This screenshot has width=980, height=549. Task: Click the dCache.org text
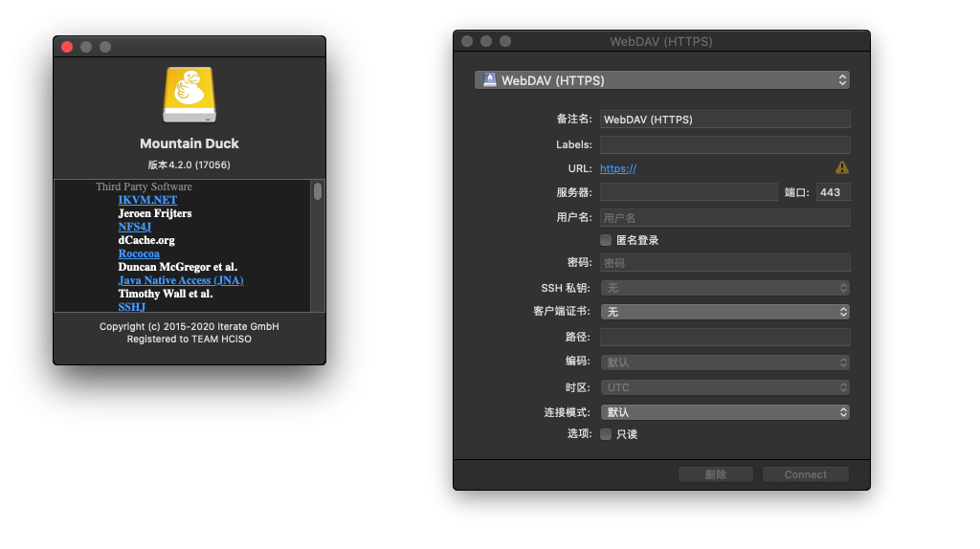pyautogui.click(x=146, y=240)
